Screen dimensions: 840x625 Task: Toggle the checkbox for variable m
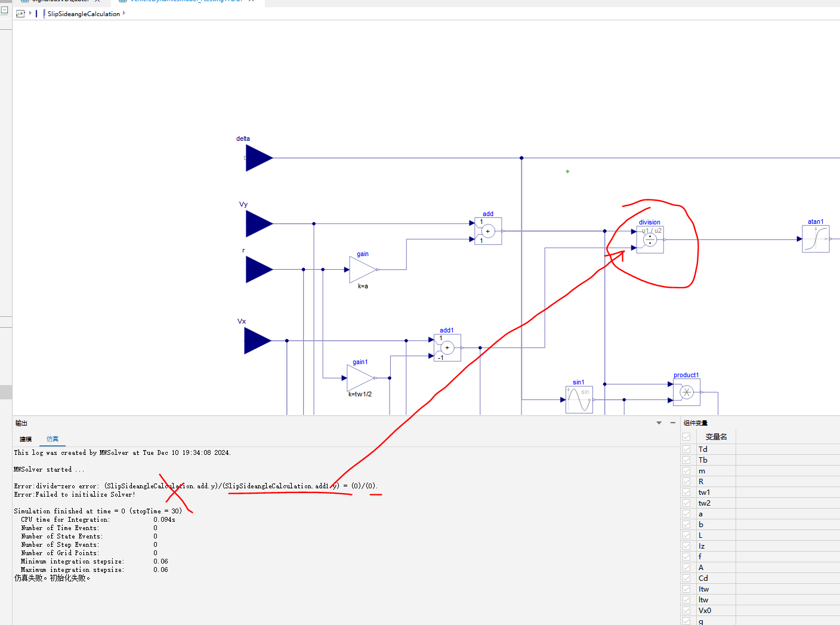click(x=687, y=471)
